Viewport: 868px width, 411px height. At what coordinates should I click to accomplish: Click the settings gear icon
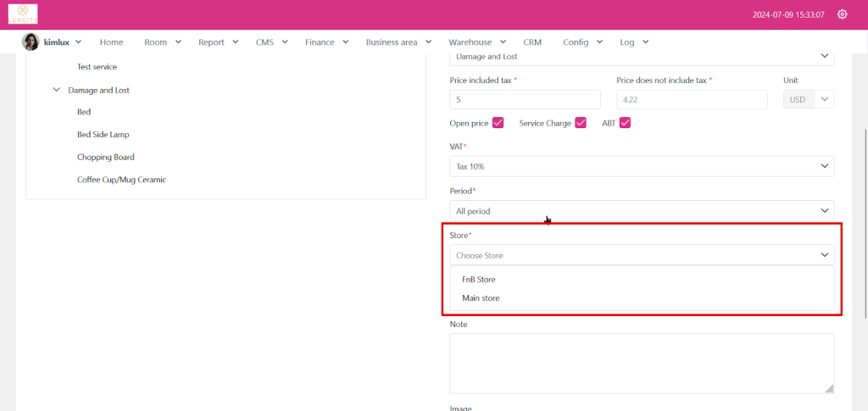click(x=842, y=14)
